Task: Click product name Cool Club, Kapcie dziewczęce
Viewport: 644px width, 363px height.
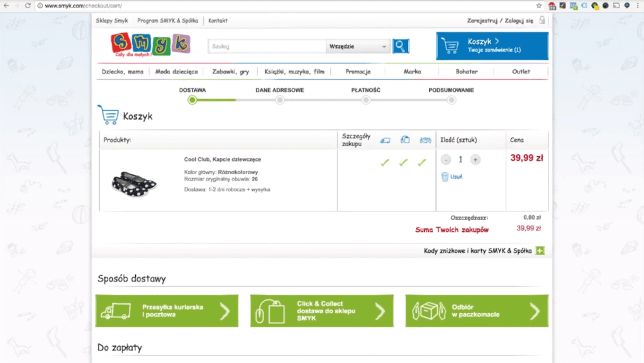Action: tap(222, 159)
